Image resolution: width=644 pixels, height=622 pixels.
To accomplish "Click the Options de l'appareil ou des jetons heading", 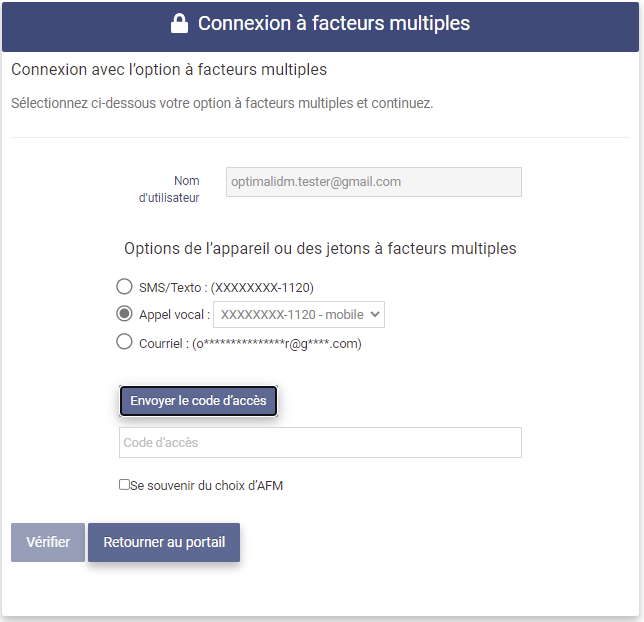I will [320, 249].
